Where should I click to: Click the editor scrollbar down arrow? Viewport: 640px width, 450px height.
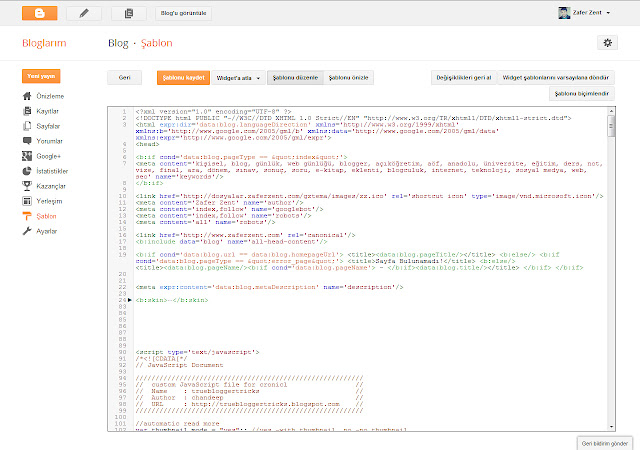pos(611,427)
